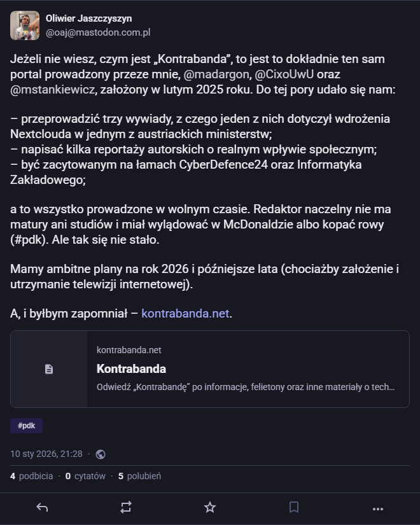The height and width of the screenshot is (525, 420).
Task: Click the globe public visibility icon
Action: coord(101,454)
